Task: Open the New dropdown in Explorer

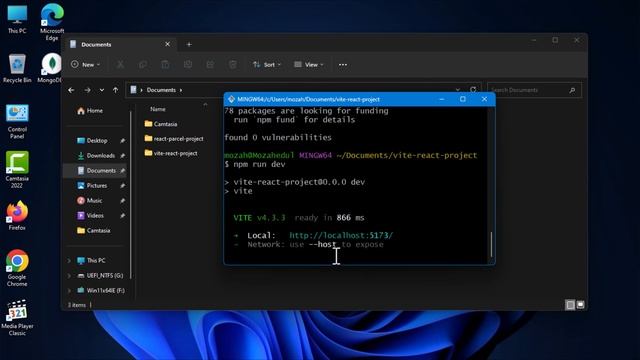Action: pos(85,64)
